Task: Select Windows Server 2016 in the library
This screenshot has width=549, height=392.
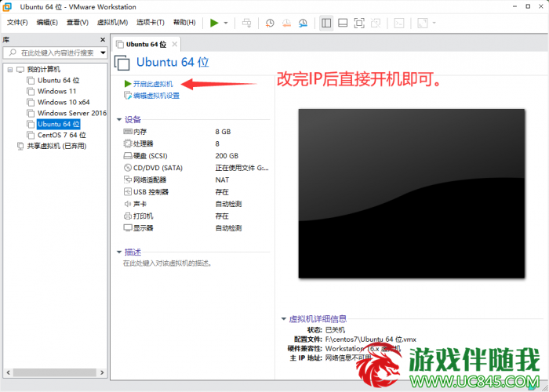Action: [x=72, y=113]
